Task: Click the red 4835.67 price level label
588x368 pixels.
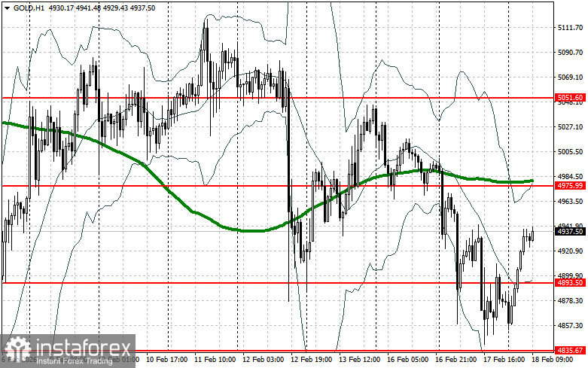Action: [x=571, y=351]
